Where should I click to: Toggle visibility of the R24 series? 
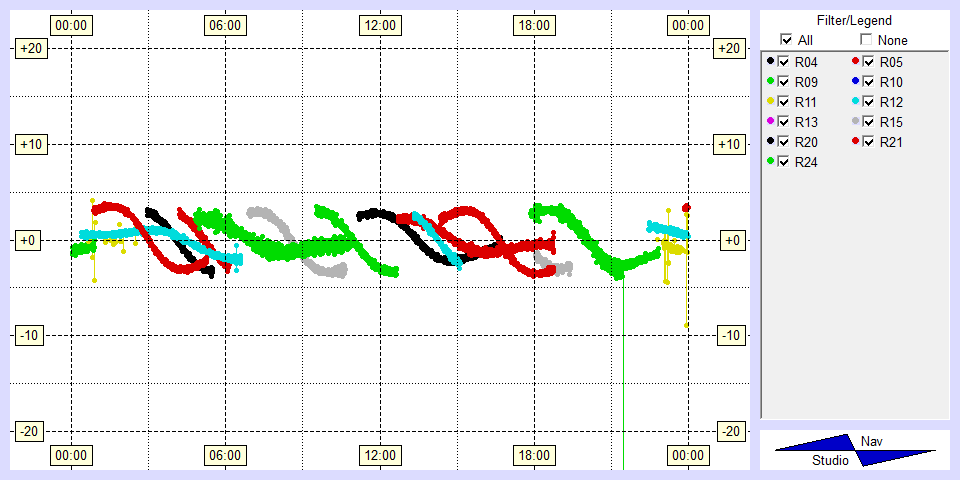pos(783,162)
